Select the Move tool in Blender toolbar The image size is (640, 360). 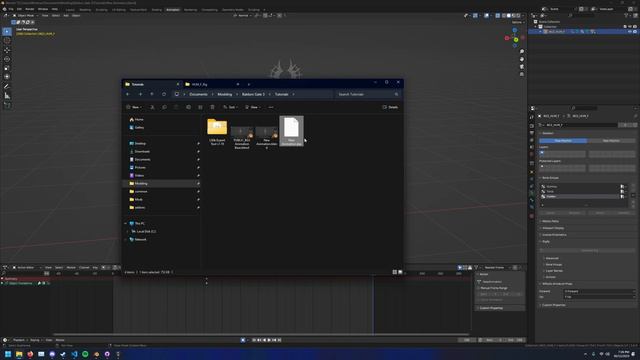tap(7, 50)
